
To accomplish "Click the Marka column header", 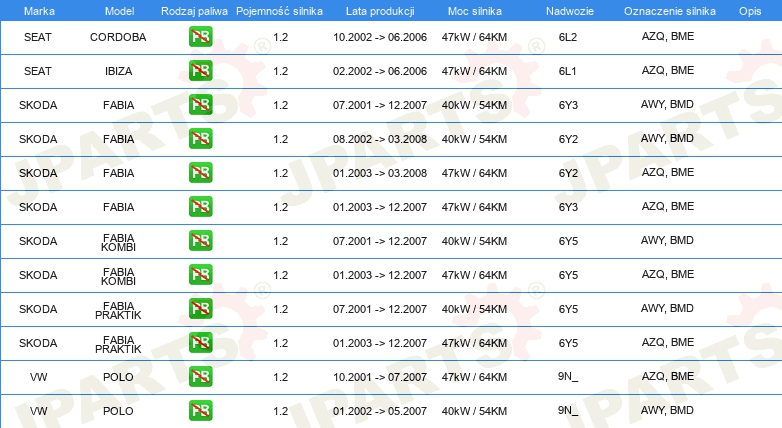I will coord(39,11).
